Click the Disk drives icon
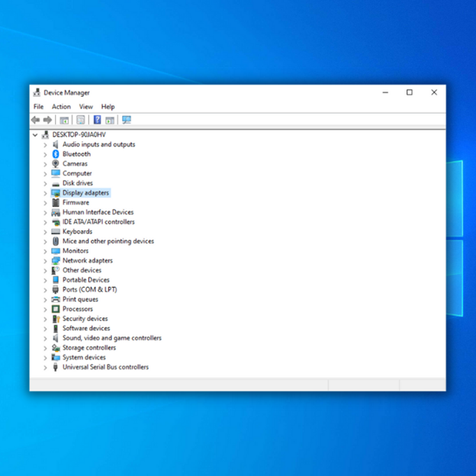 [56, 184]
